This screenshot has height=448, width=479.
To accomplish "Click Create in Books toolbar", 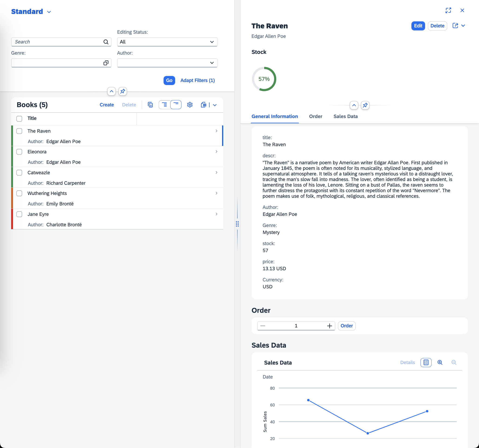I will (x=107, y=105).
